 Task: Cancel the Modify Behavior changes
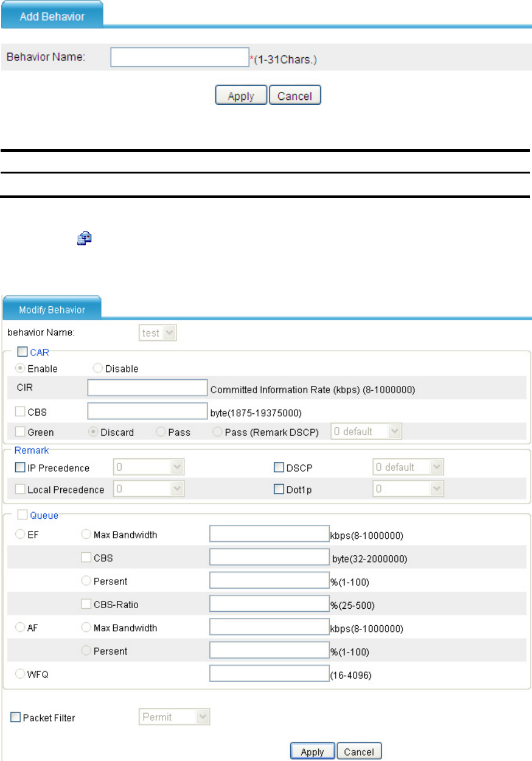click(x=359, y=751)
